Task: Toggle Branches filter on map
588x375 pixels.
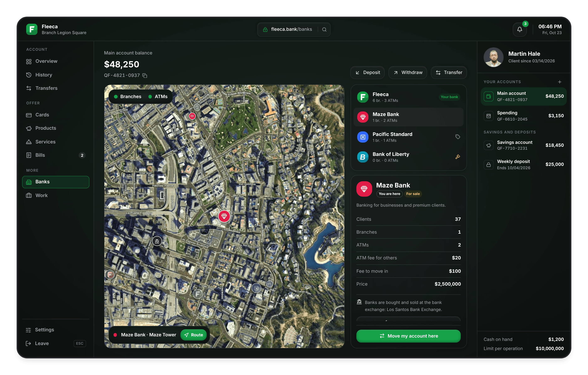Action: click(x=128, y=97)
